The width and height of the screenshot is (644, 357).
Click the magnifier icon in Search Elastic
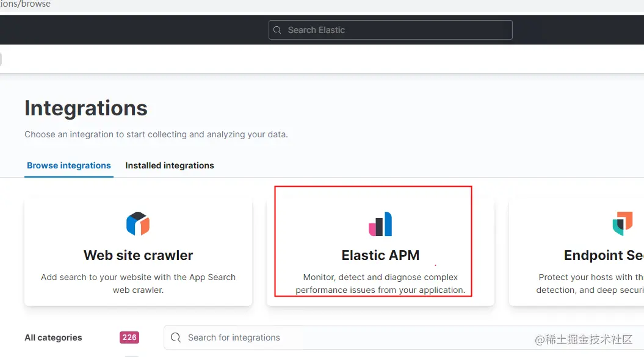277,30
